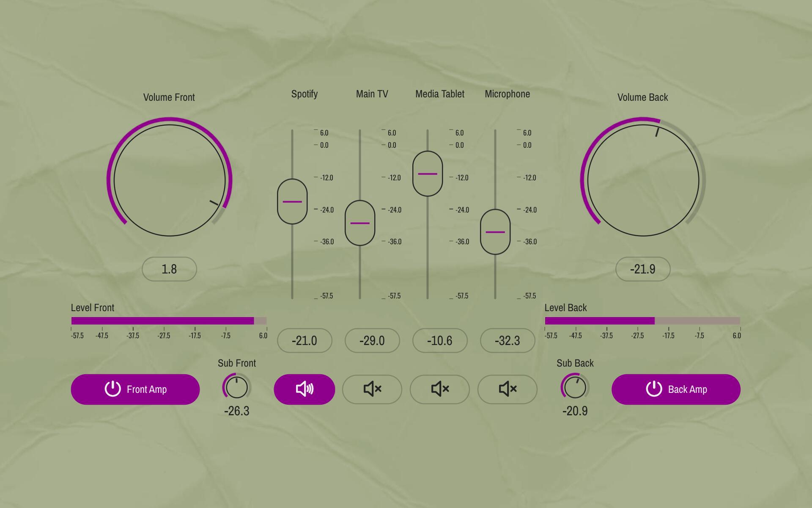Click the Volume Front dial
This screenshot has width=812, height=508.
pos(169,180)
